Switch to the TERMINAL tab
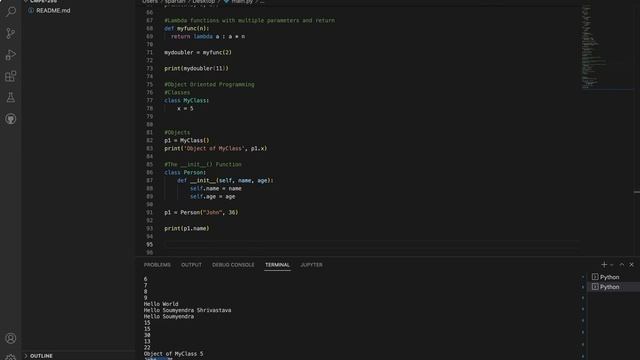 pyautogui.click(x=277, y=265)
